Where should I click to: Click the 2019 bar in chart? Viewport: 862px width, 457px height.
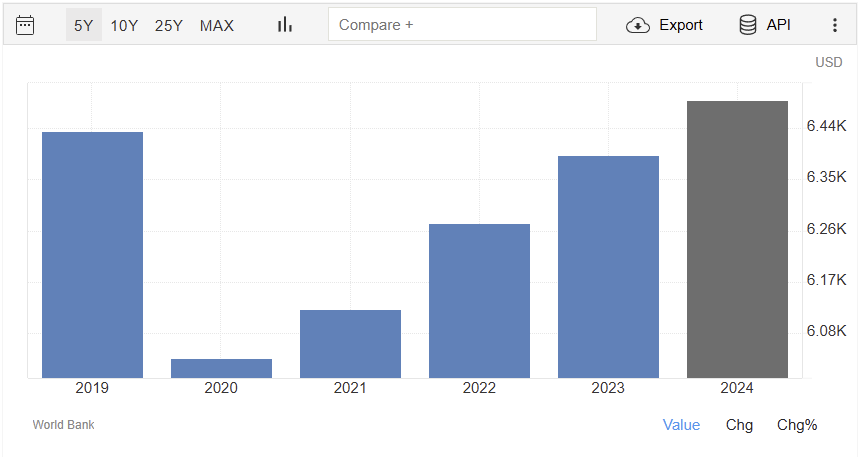[x=92, y=255]
